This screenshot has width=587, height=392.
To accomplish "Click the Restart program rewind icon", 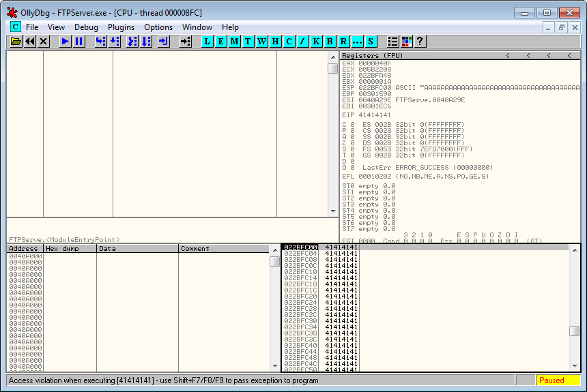I will [x=30, y=42].
